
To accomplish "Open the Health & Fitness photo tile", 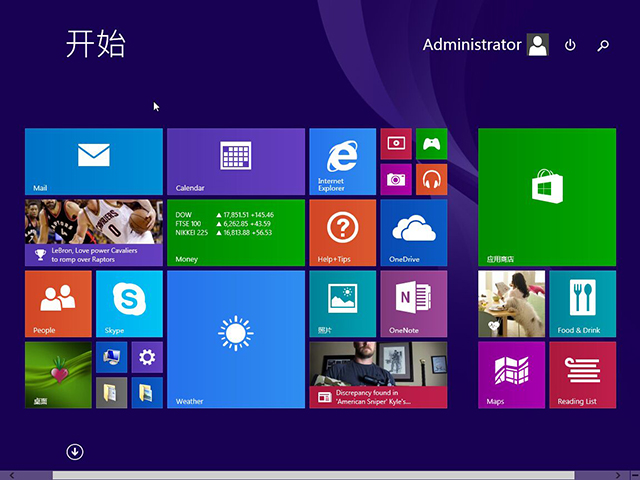I will click(x=511, y=304).
